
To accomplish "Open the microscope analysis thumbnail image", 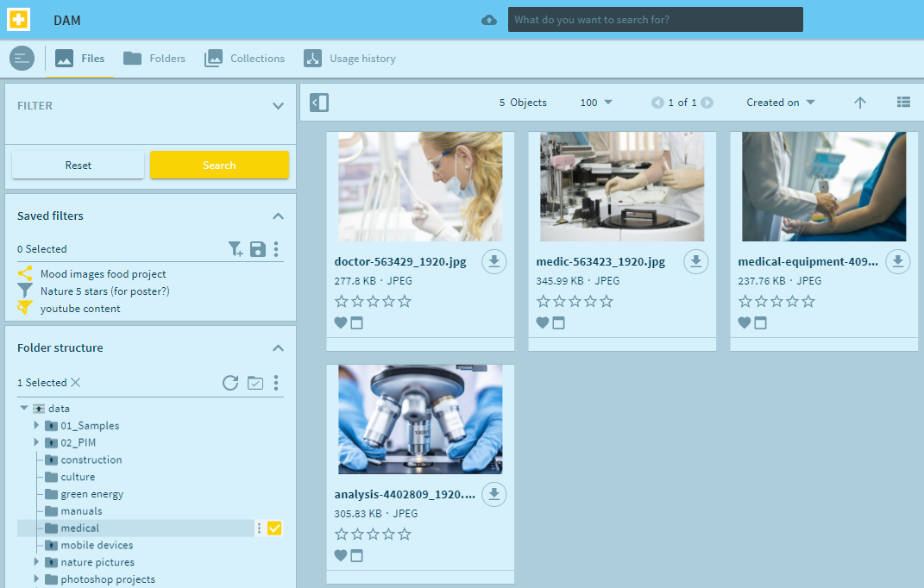I will pyautogui.click(x=420, y=419).
